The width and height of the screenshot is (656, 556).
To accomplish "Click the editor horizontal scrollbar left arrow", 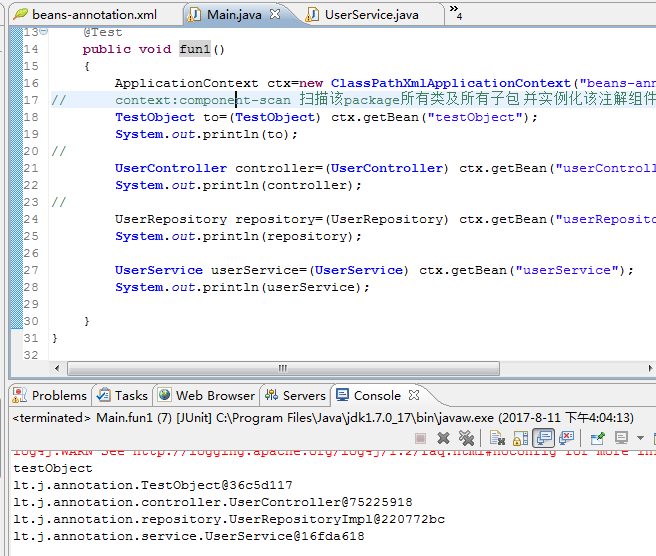I will click(x=57, y=368).
